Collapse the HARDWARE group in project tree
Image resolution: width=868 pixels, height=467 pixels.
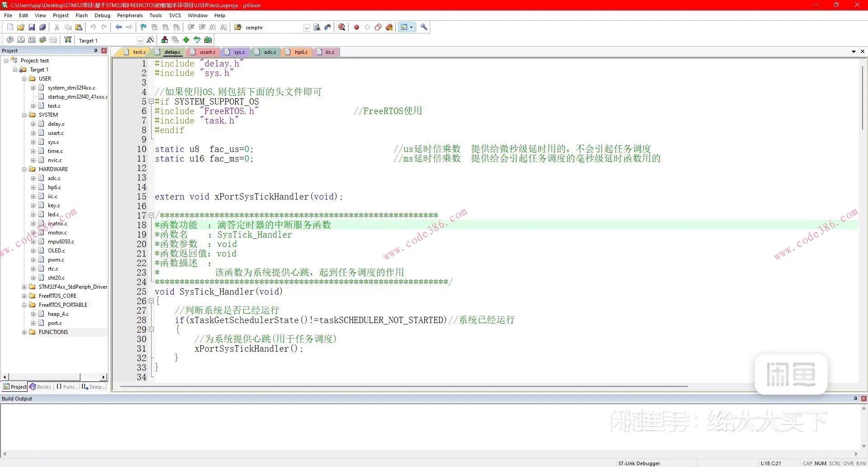[24, 169]
